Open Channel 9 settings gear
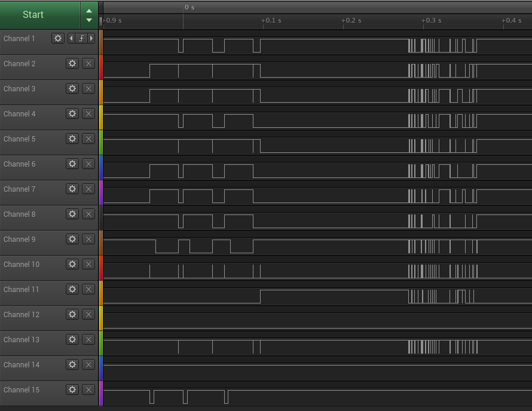532x411 pixels. pos(72,239)
